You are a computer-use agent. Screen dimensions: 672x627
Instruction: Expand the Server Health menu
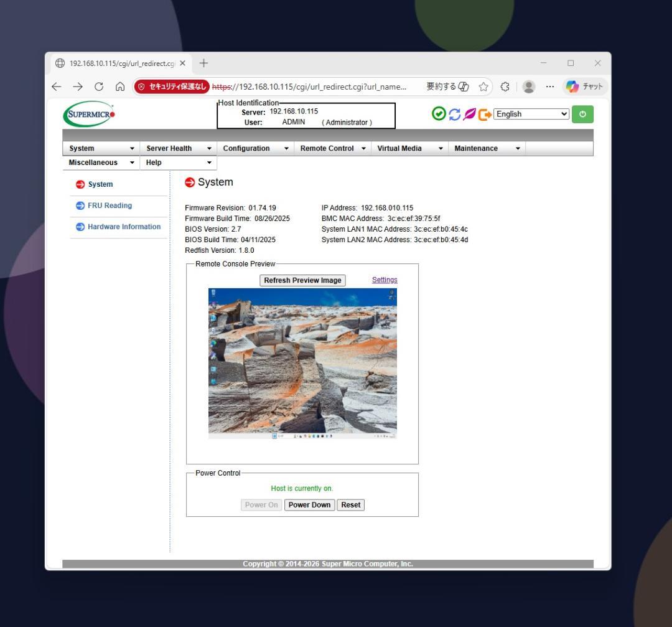179,148
